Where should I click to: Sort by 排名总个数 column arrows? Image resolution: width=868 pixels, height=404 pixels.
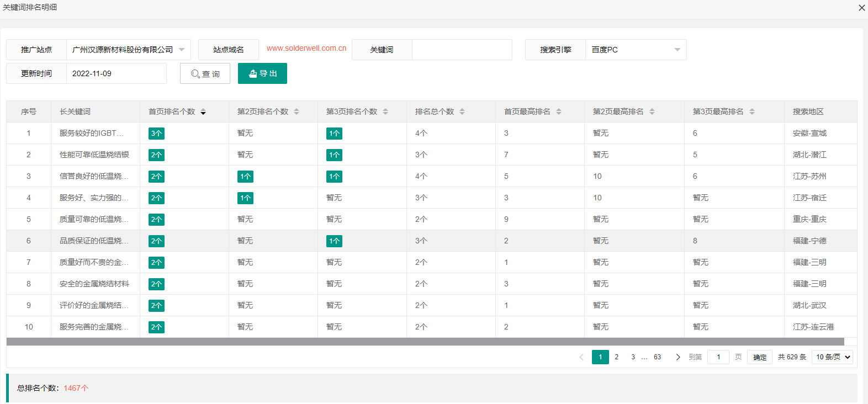pyautogui.click(x=462, y=112)
